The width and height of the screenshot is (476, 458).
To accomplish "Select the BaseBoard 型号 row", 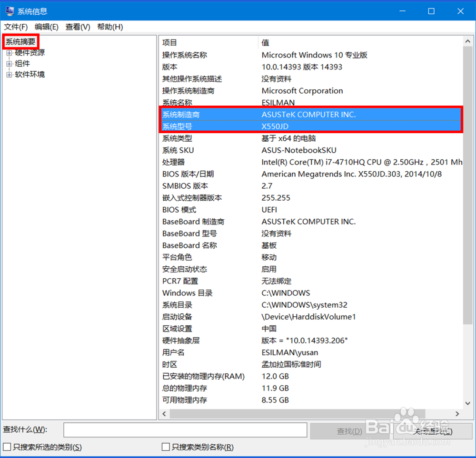I will [311, 233].
